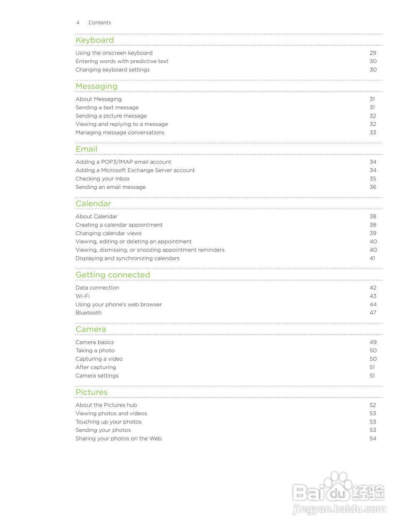Image resolution: width=411 pixels, height=532 pixels.
Task: Click "Using your phone's web browser"
Action: click(x=118, y=304)
